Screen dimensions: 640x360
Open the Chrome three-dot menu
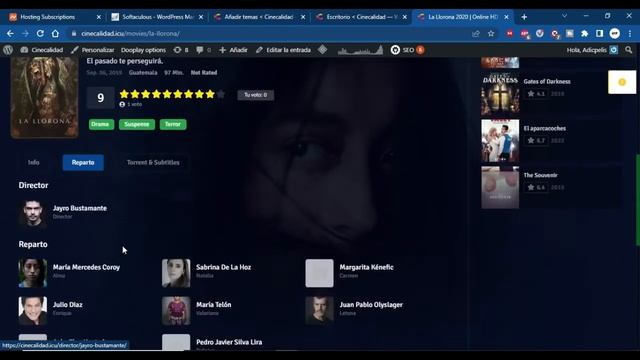630,33
